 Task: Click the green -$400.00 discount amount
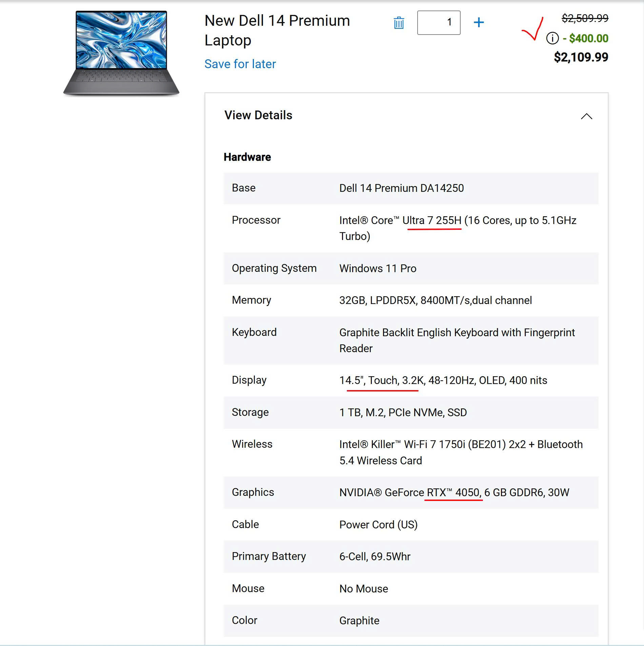coord(585,38)
